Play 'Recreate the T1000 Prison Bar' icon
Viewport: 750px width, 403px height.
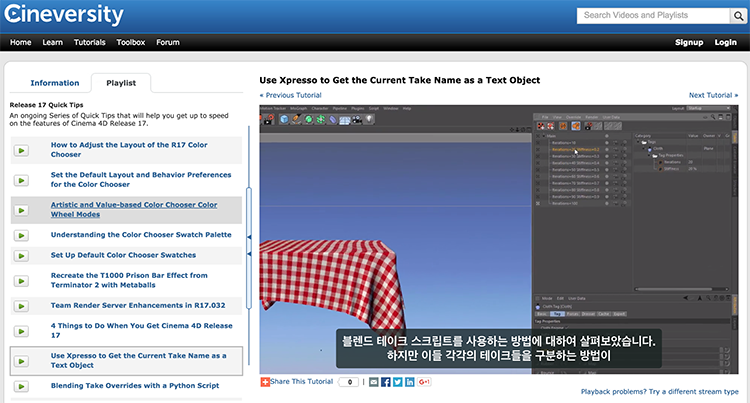(21, 281)
